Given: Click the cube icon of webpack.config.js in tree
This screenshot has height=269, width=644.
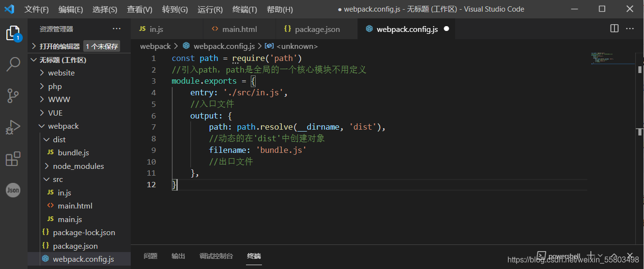Looking at the screenshot, I should (x=46, y=259).
